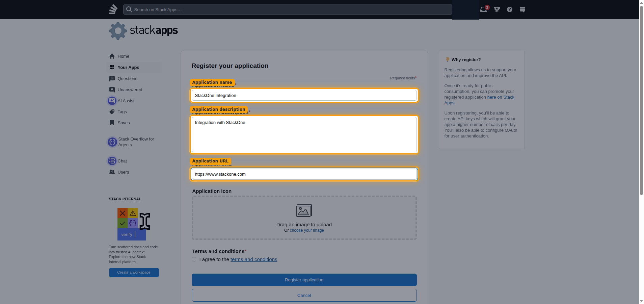Click the Application description text area
644x304 pixels.
[304, 134]
